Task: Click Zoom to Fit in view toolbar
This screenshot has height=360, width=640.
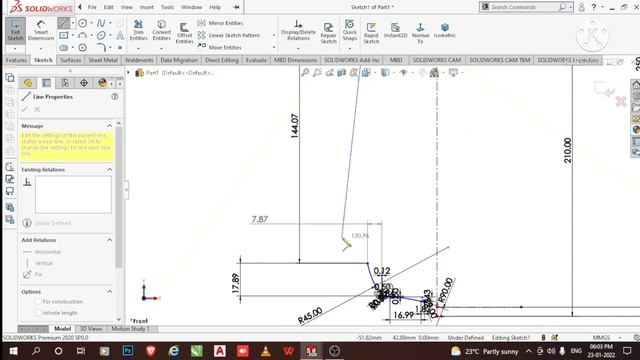Action: 305,73
